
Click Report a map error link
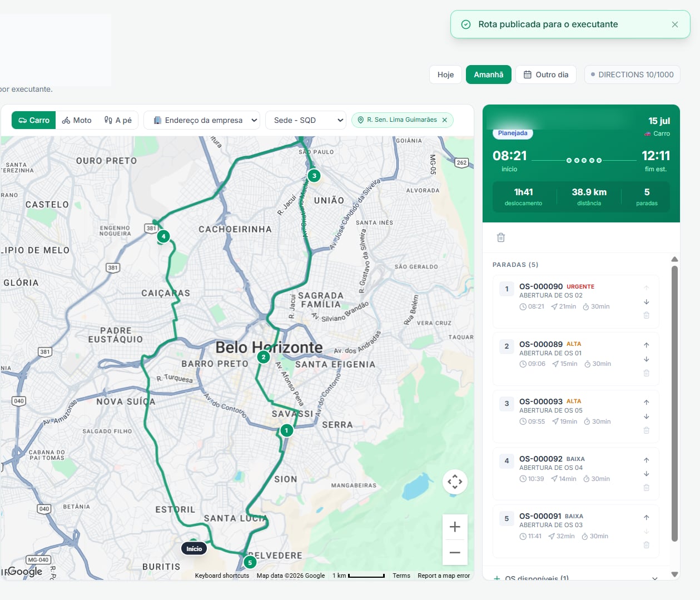(444, 576)
